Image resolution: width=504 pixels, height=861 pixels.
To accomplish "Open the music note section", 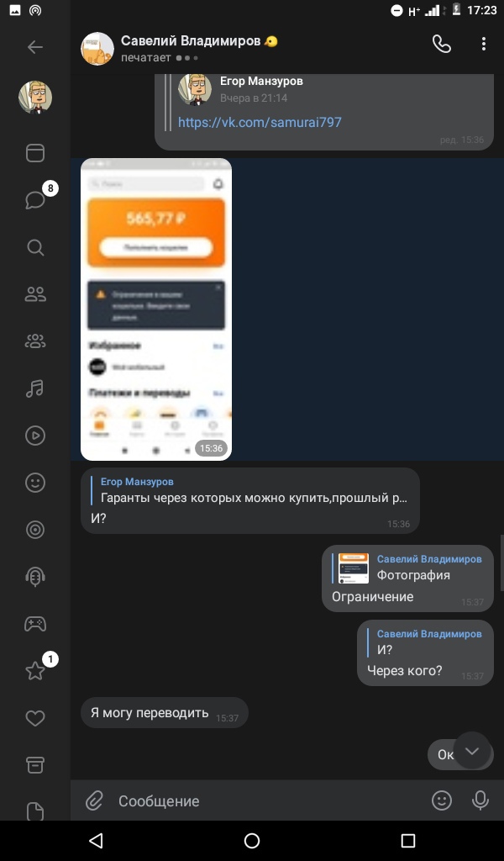I will (x=35, y=388).
